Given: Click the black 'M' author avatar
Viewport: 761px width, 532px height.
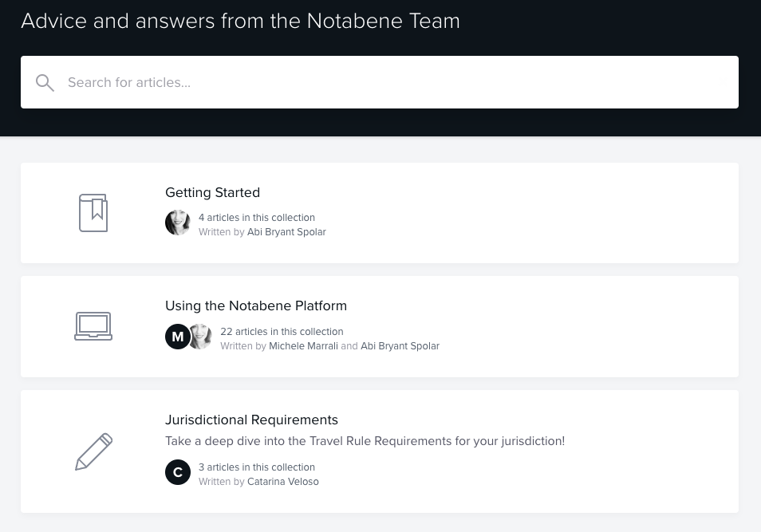Looking at the screenshot, I should (x=177, y=337).
